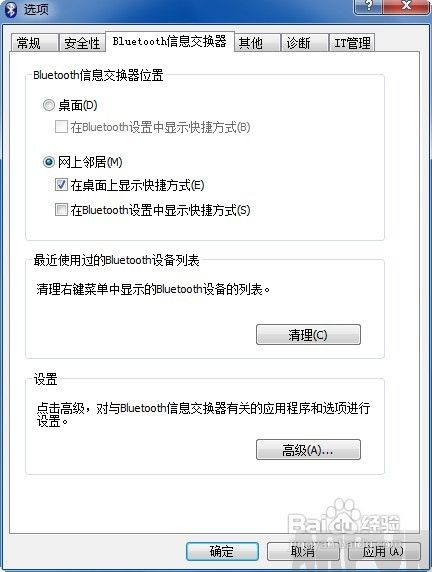Go to the 其他 tab

coord(257,43)
